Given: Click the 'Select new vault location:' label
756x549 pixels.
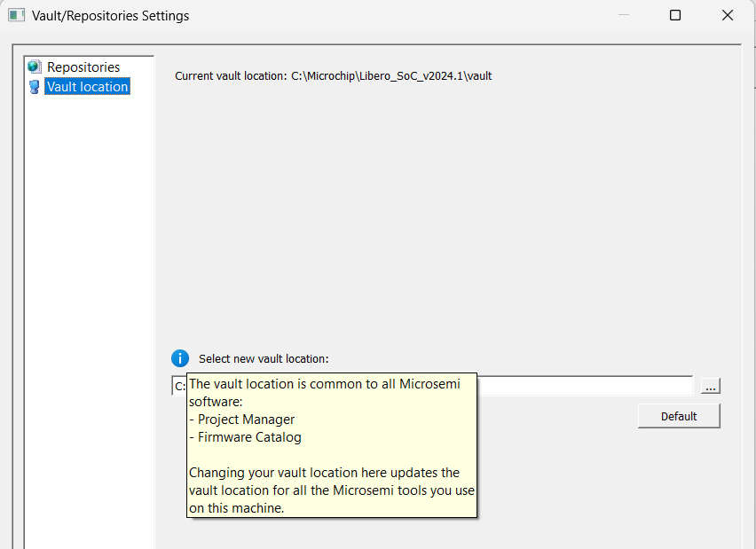Looking at the screenshot, I should point(264,359).
